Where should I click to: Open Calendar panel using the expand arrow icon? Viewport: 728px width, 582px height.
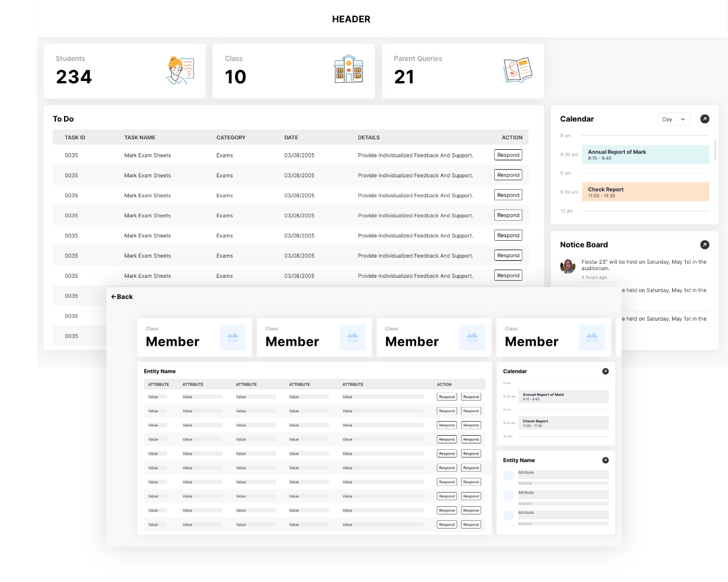pyautogui.click(x=704, y=119)
